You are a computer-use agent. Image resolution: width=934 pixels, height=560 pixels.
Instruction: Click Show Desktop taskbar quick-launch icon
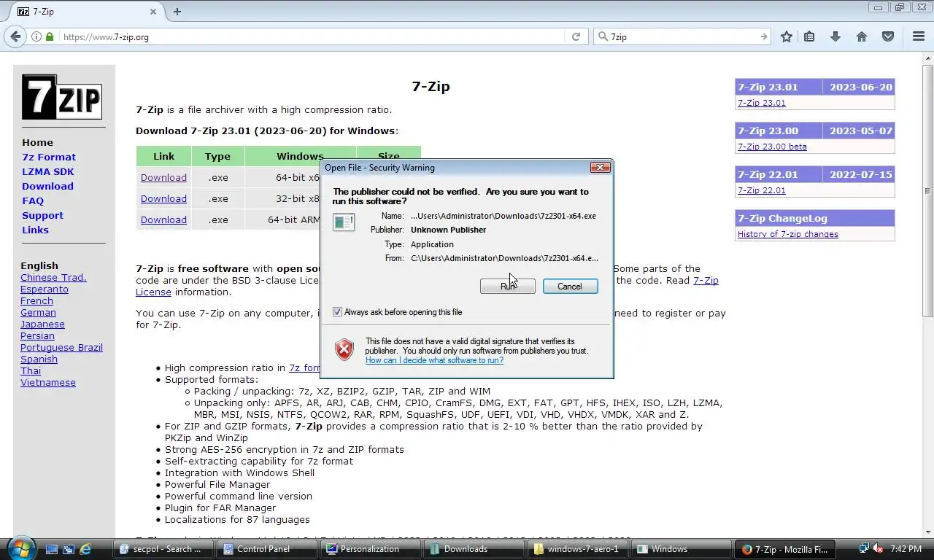point(51,549)
